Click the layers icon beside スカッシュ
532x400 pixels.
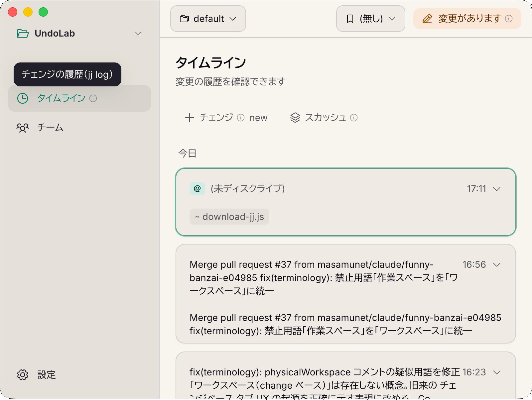(295, 118)
